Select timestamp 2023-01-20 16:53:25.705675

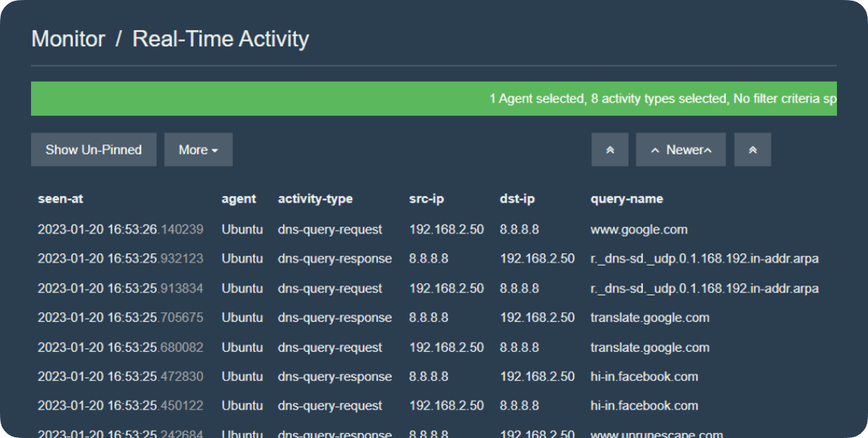121,318
